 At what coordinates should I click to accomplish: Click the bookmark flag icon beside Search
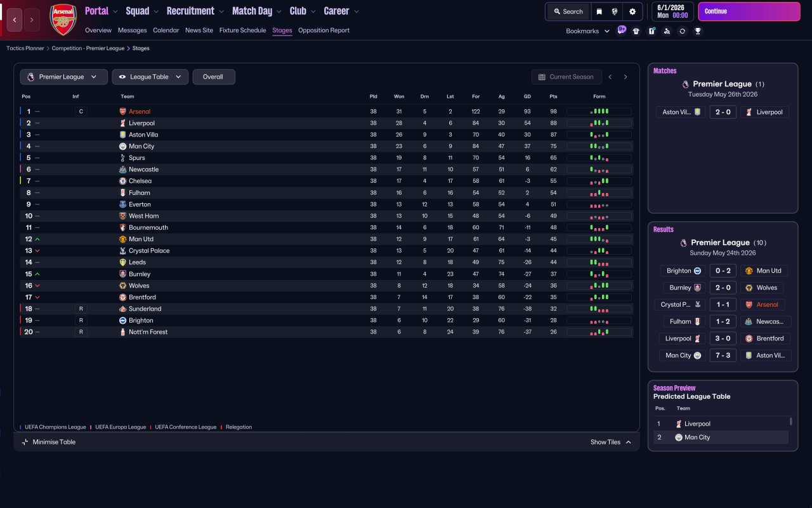(599, 11)
